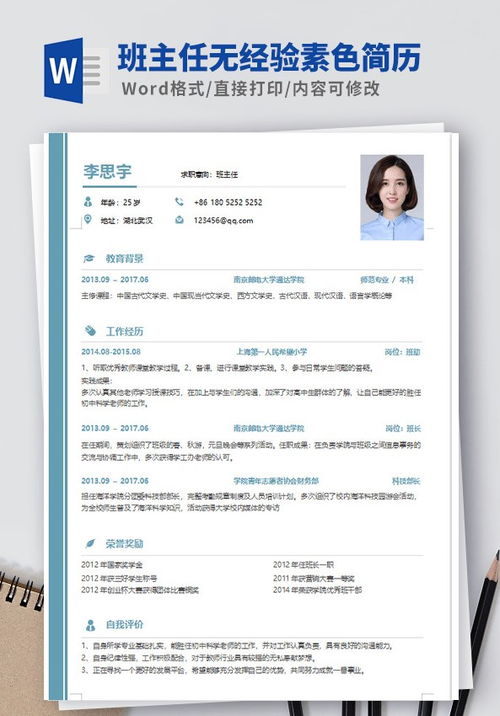Click the award 2012 年国家奖学金
500x716 pixels.
112,565
